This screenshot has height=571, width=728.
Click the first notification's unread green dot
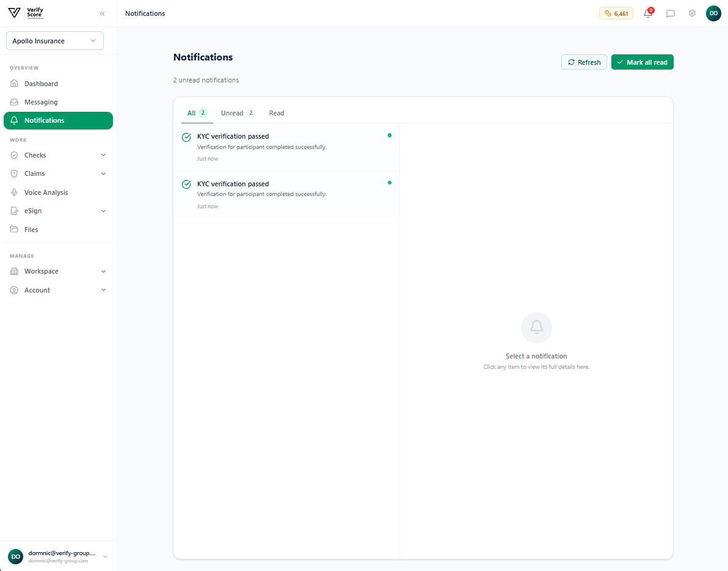pos(390,136)
